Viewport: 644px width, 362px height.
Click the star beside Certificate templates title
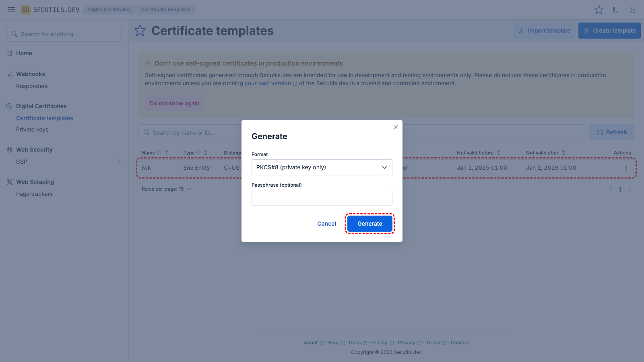tap(140, 31)
